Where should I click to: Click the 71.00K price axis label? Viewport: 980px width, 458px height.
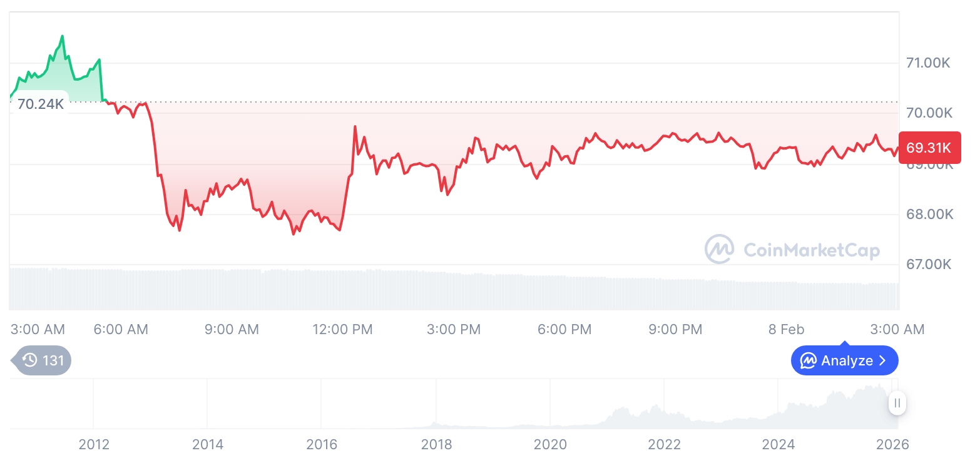click(929, 63)
